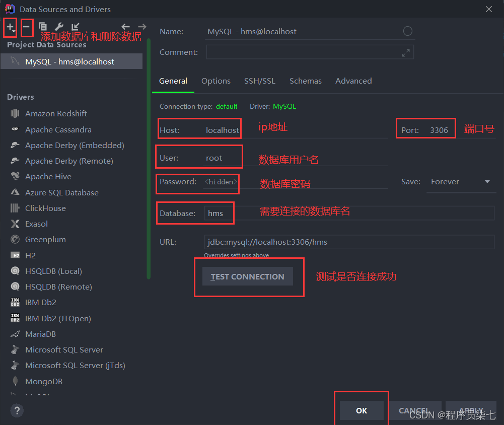The height and width of the screenshot is (425, 504).
Task: Click the Test Connection button
Action: (248, 276)
